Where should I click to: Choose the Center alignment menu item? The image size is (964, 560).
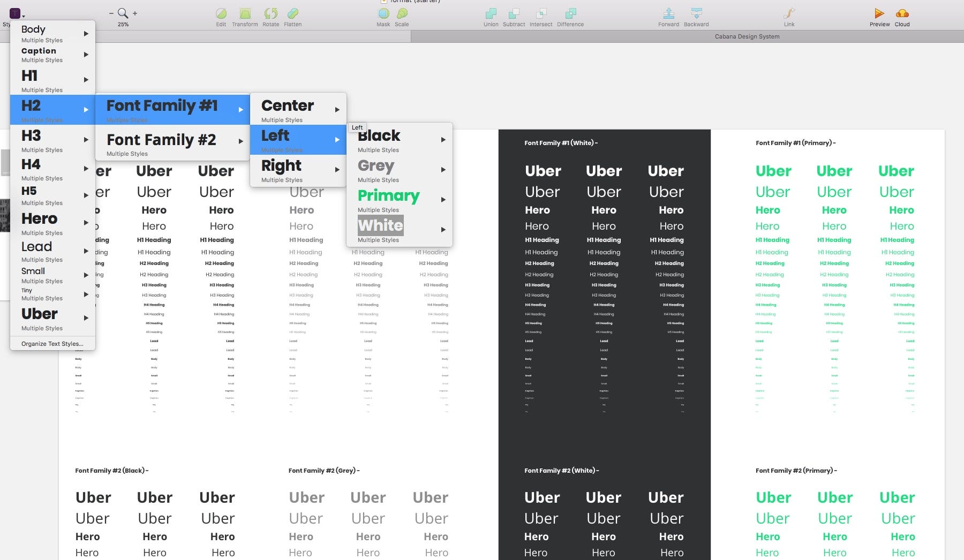(x=298, y=110)
